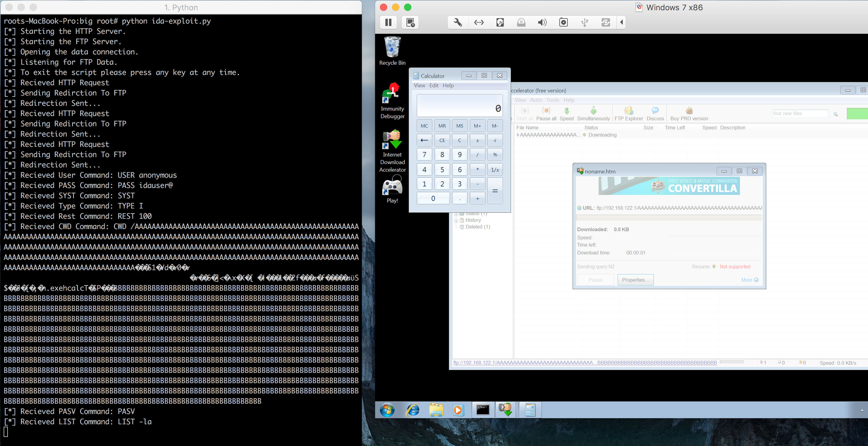Open the Calculator View menu
The image size is (868, 446).
click(419, 86)
